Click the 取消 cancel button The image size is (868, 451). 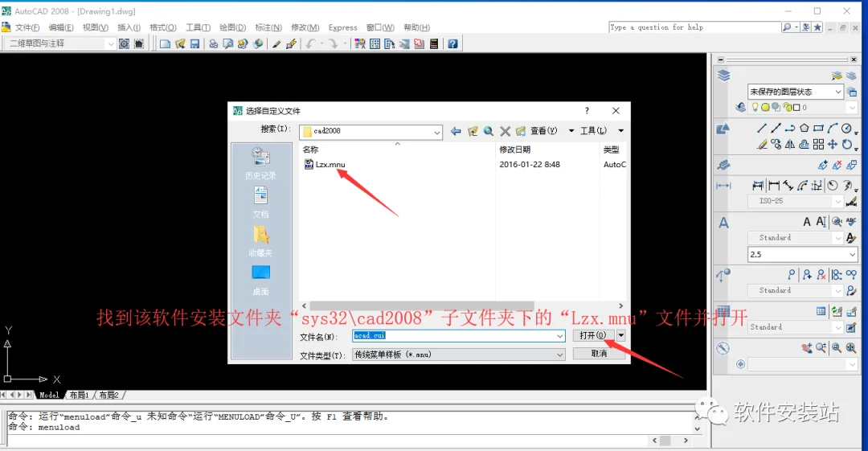click(599, 354)
